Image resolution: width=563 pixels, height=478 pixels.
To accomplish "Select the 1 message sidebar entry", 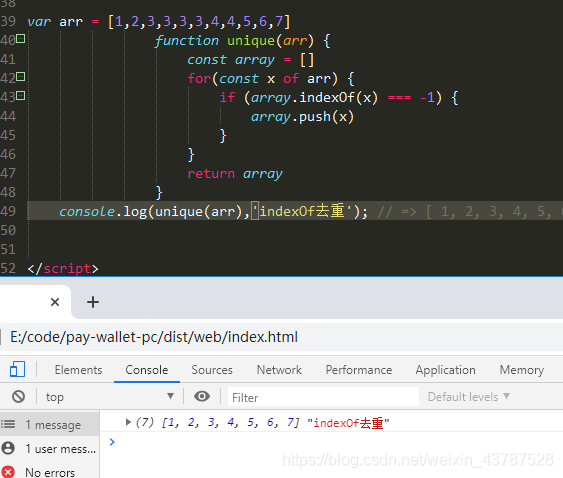I will 50,425.
